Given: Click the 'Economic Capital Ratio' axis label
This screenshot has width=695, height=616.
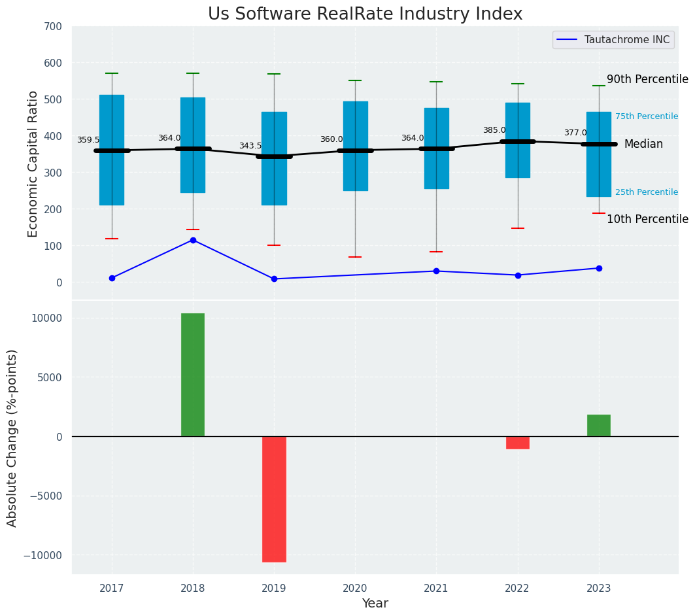Looking at the screenshot, I should click(33, 163).
